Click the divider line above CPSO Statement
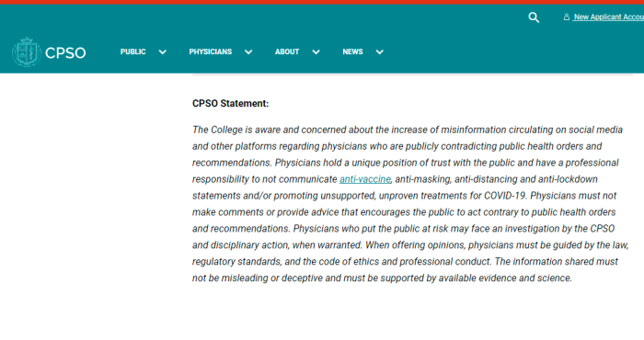Screen dimensions: 644x340 click(x=412, y=75)
